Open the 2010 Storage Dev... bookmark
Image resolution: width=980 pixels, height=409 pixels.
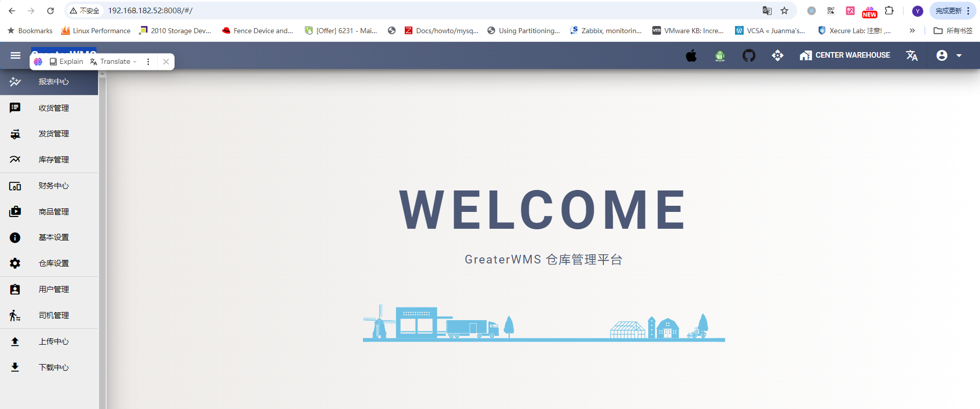coord(176,31)
